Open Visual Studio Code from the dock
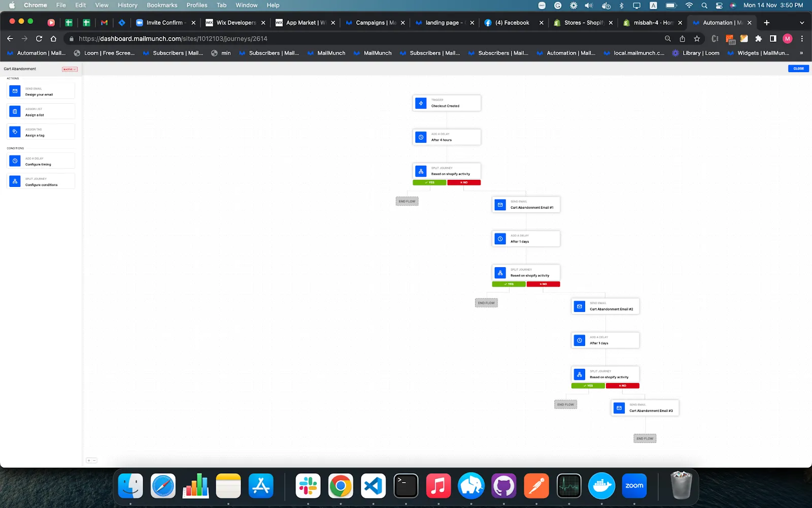 [x=373, y=486]
